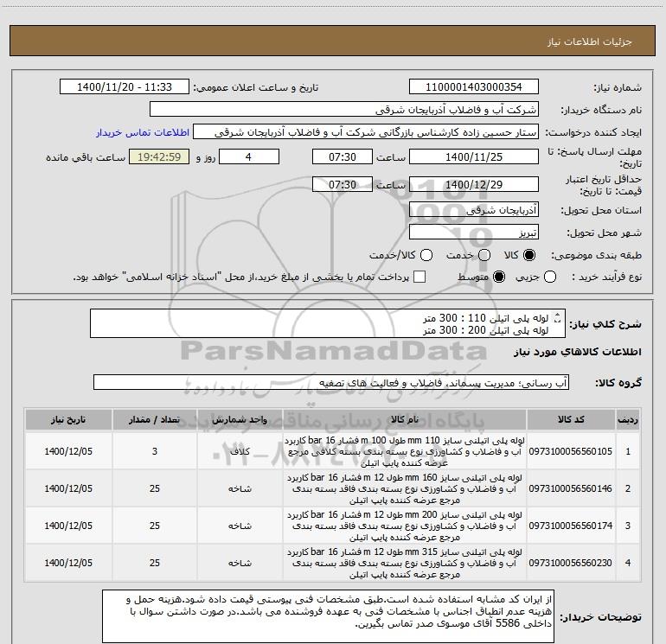The height and width of the screenshot is (644, 666).
Task: Click the need number field 1100001403000354
Action: click(474, 86)
